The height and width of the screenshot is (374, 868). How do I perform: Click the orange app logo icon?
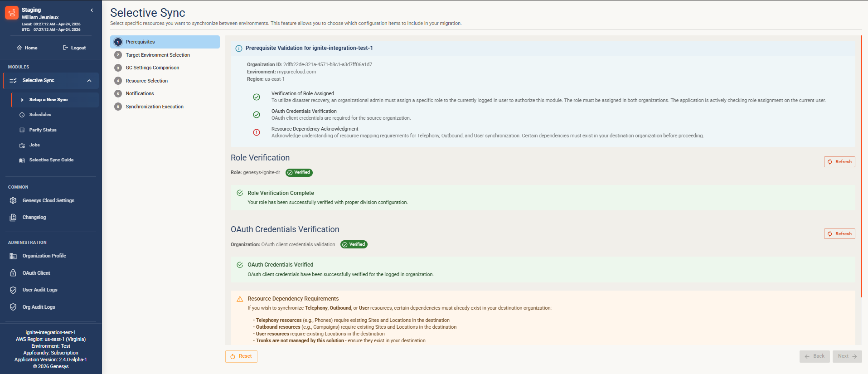coord(12,13)
